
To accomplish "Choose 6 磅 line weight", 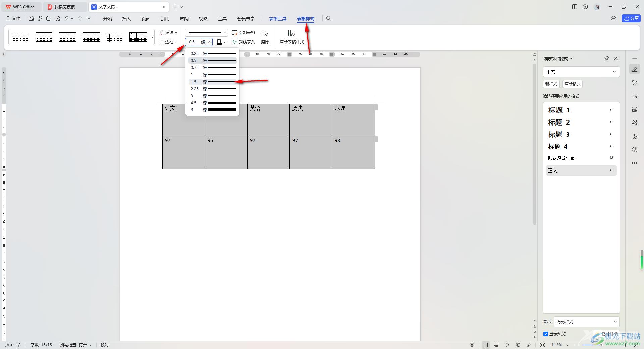I will pos(213,110).
